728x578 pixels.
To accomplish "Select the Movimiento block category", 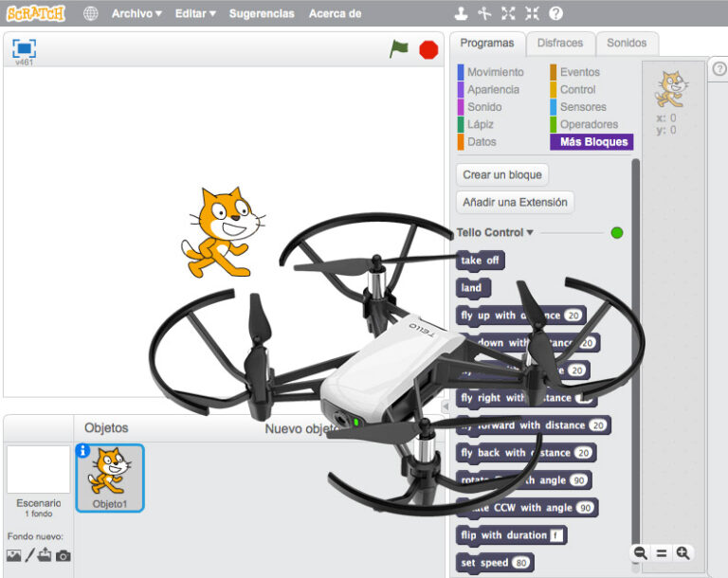I will click(491, 72).
